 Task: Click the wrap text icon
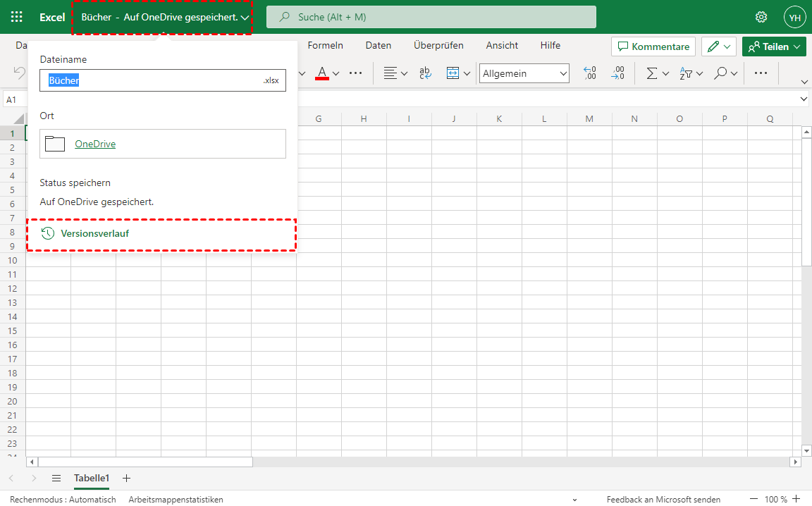[425, 73]
